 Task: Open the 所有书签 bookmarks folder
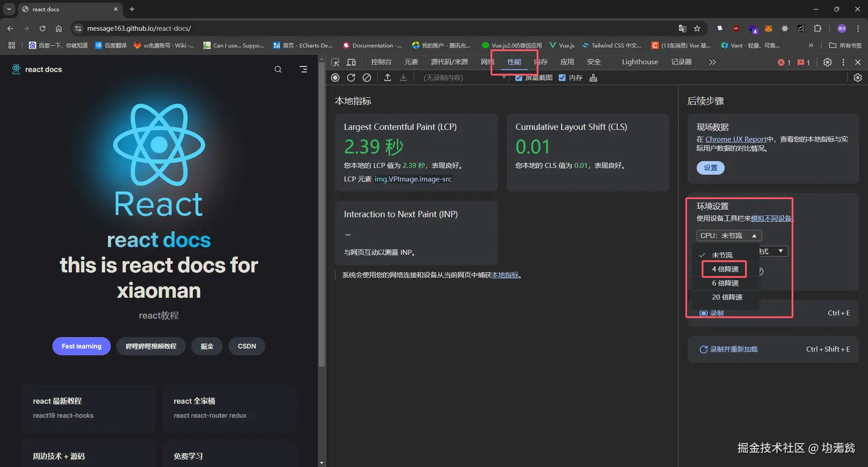pos(845,45)
